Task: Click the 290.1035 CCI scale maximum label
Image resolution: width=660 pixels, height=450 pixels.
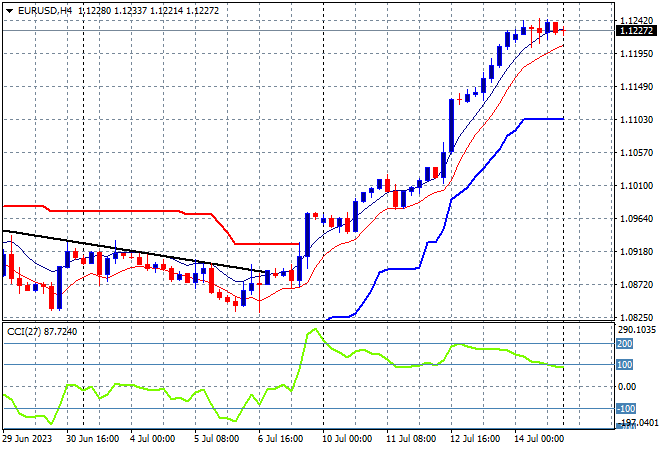Action: [638, 330]
